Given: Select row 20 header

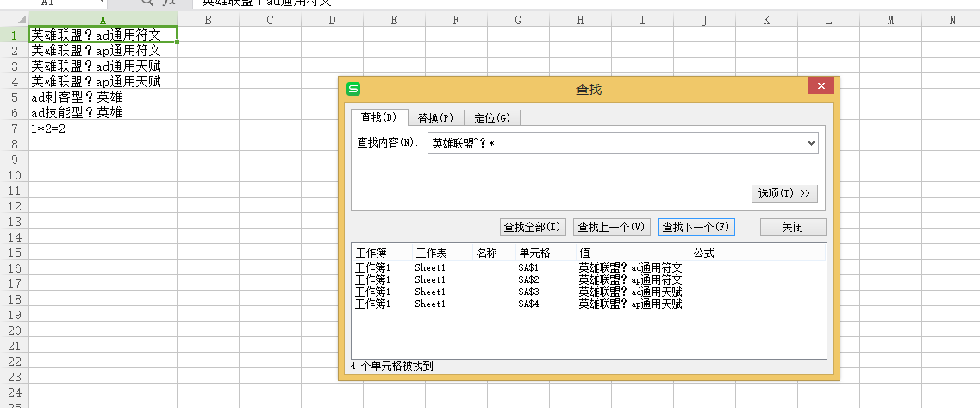Looking at the screenshot, I should tap(15, 330).
